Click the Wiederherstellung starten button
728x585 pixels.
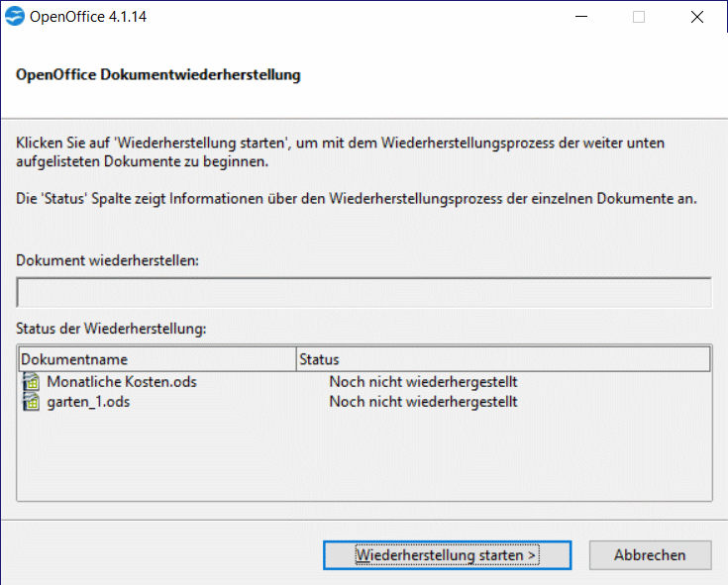[447, 555]
